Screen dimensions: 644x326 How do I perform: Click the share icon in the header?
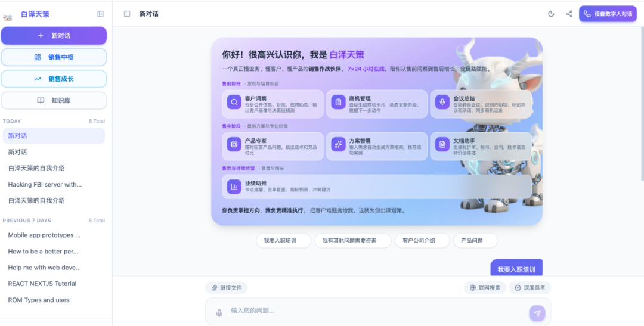coord(569,14)
